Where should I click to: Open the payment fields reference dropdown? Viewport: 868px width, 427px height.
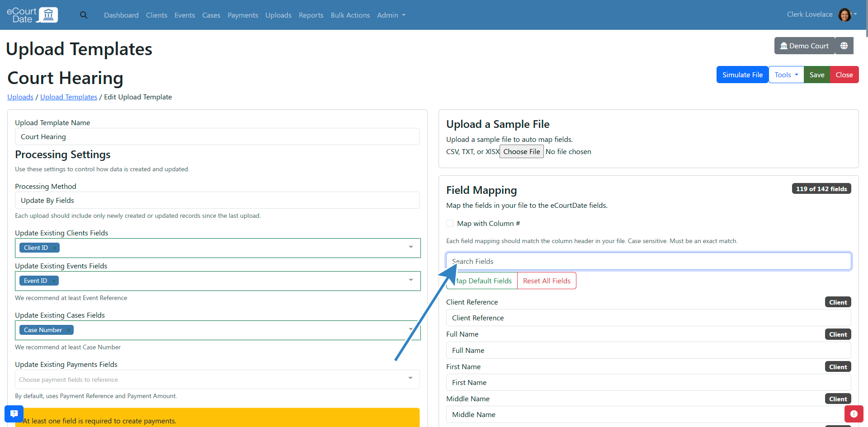click(x=217, y=380)
